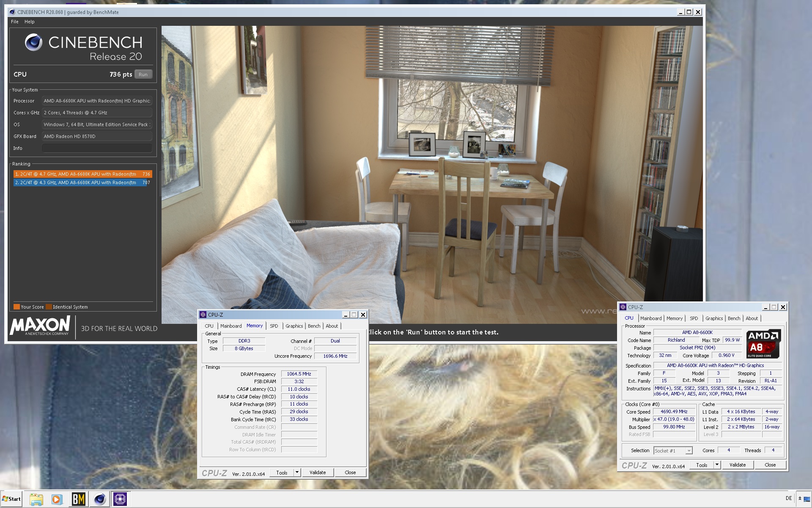Open the Help menu in Cinebench
The image size is (812, 508).
[x=29, y=22]
